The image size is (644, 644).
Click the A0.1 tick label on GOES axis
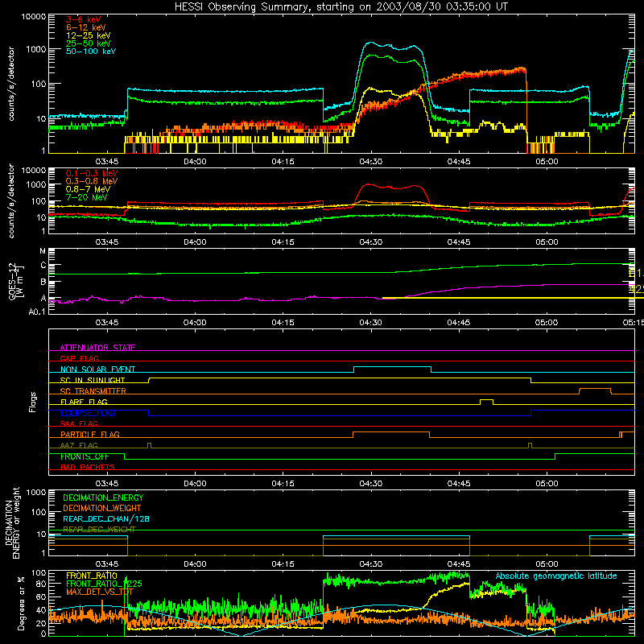pyautogui.click(x=37, y=312)
